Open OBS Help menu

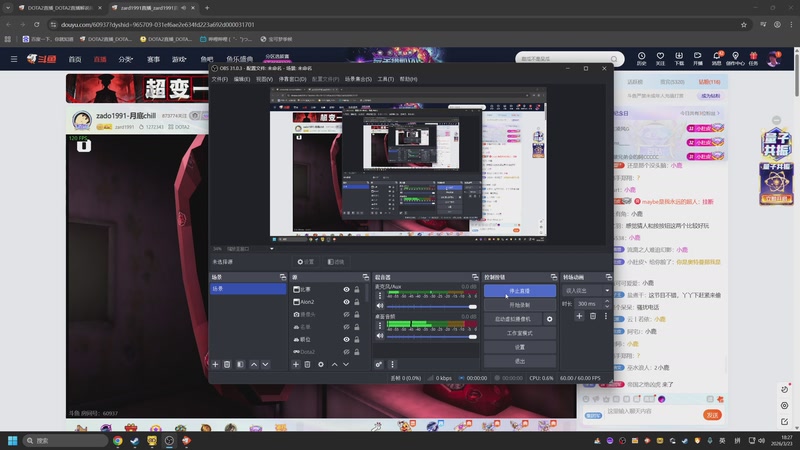pos(408,79)
